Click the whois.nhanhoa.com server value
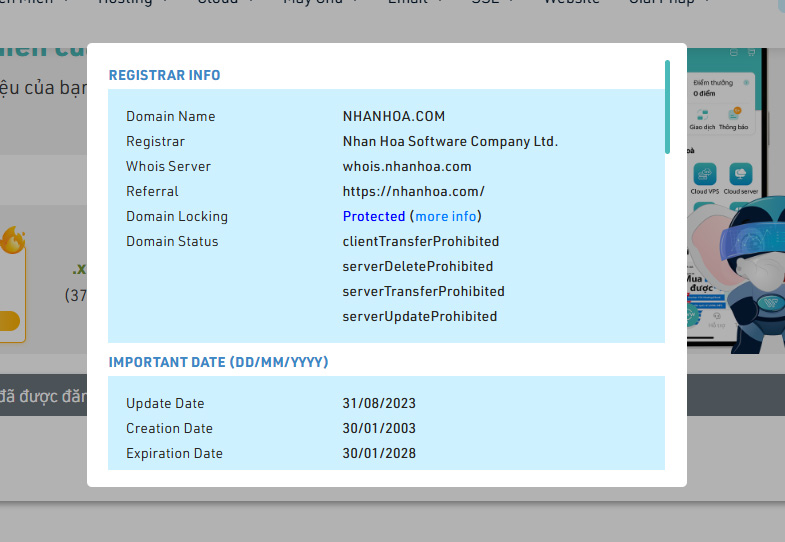Viewport: 785px width, 542px height. pos(407,166)
